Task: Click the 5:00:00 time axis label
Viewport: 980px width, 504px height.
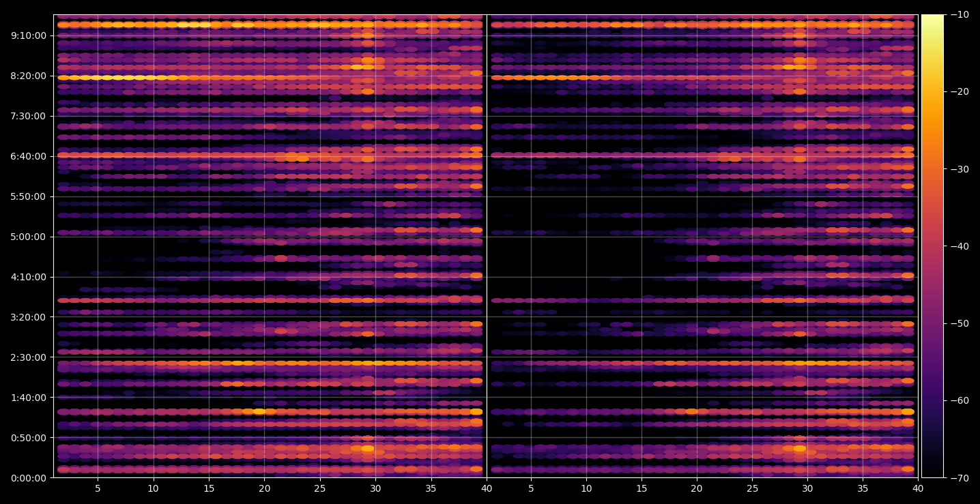Action: 28,237
